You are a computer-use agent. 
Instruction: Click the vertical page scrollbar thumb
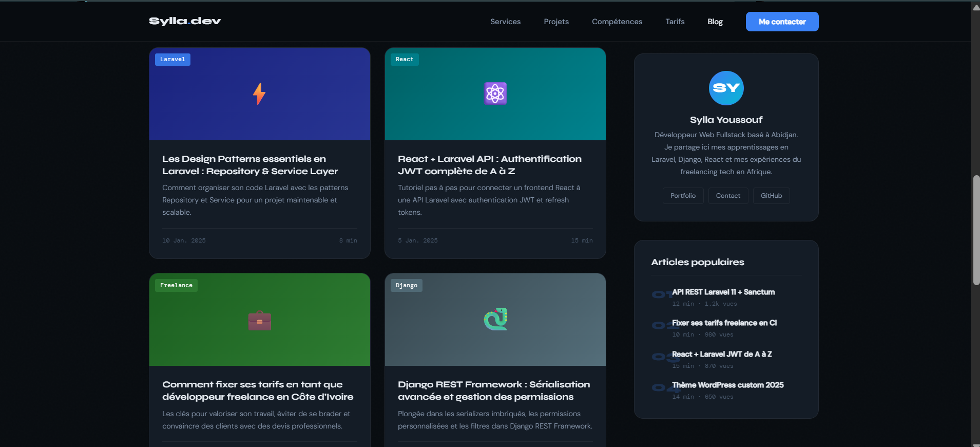[976, 230]
